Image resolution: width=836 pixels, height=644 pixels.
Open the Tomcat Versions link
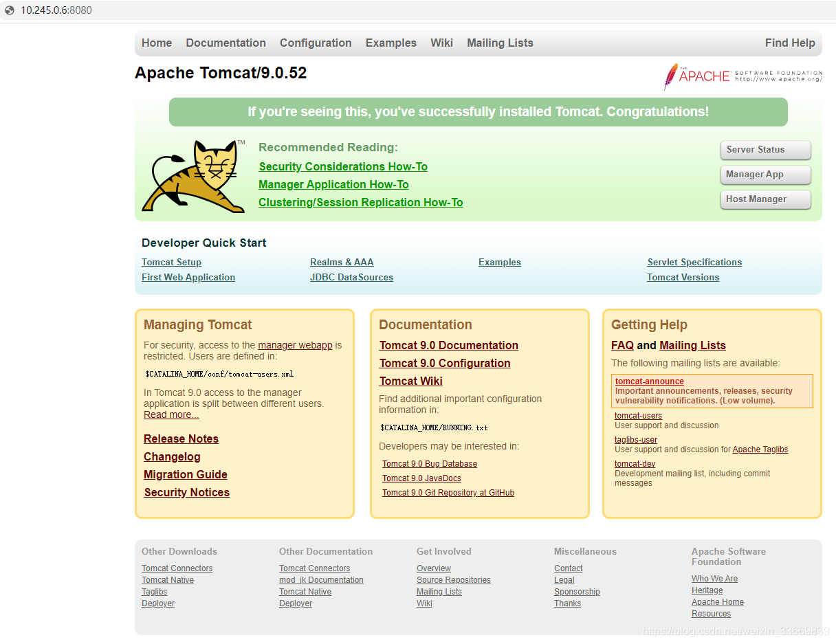[x=683, y=278]
